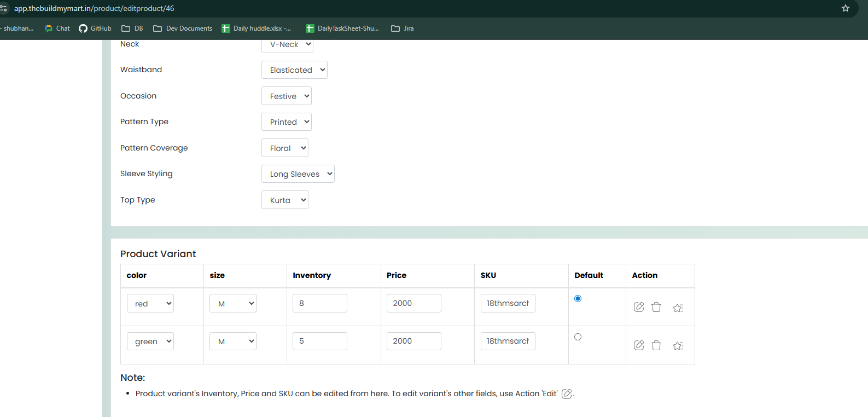Click price field in red variant row
The image size is (868, 417).
click(414, 303)
